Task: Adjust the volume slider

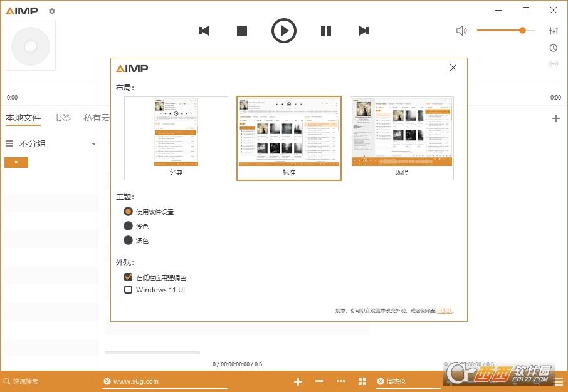Action: tap(506, 31)
